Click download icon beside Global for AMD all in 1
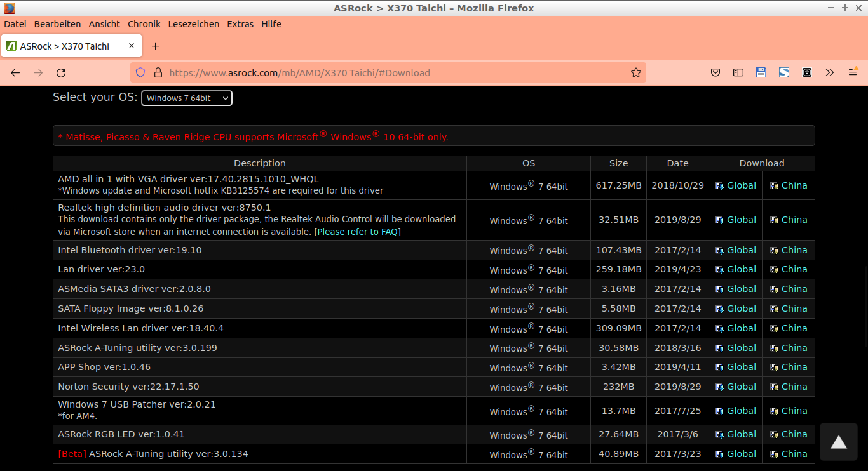The image size is (868, 471). tap(719, 186)
